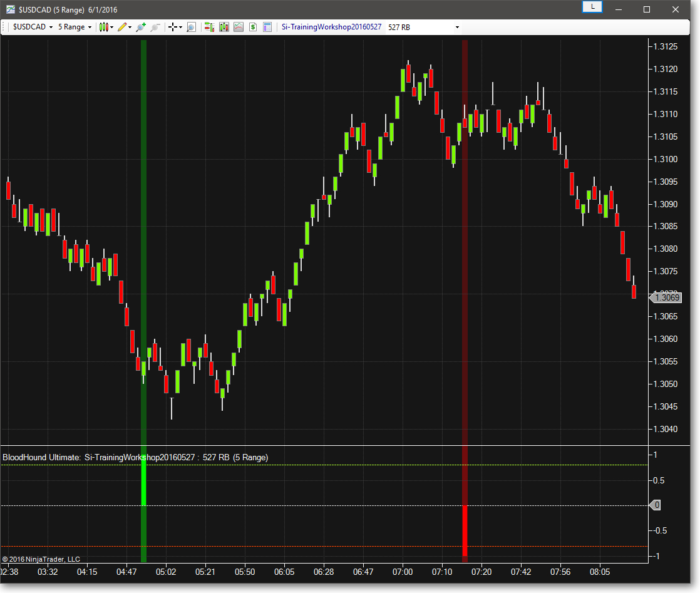Select the crosshair cursor tool

point(173,27)
